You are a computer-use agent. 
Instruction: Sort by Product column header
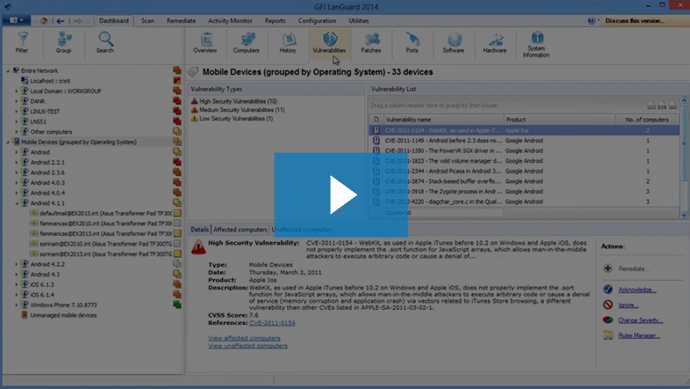(x=559, y=120)
